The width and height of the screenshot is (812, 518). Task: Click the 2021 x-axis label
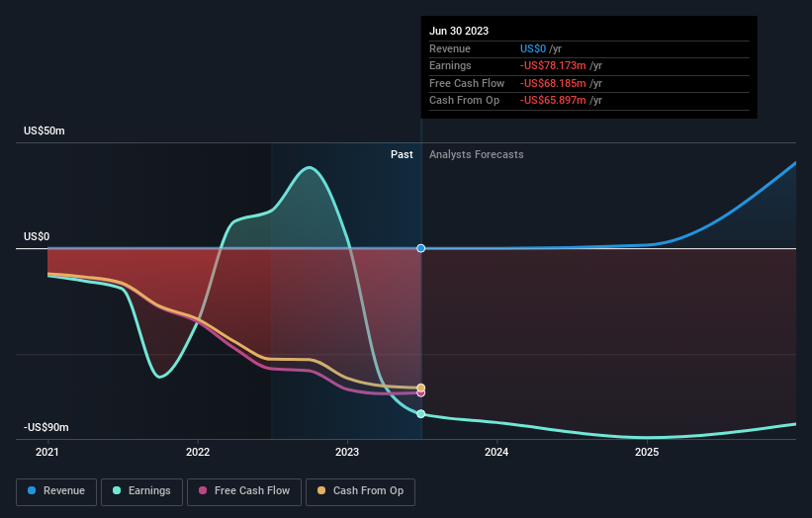tap(47, 453)
